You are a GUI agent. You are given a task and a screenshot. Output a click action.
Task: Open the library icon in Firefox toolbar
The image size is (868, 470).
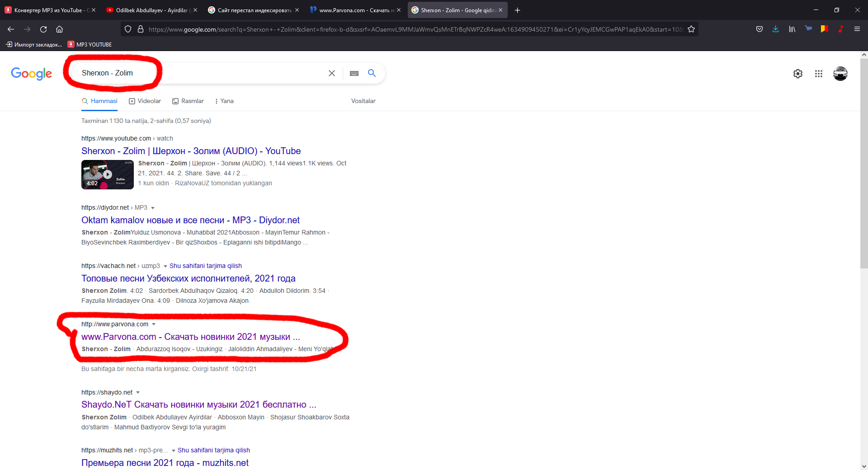point(792,29)
